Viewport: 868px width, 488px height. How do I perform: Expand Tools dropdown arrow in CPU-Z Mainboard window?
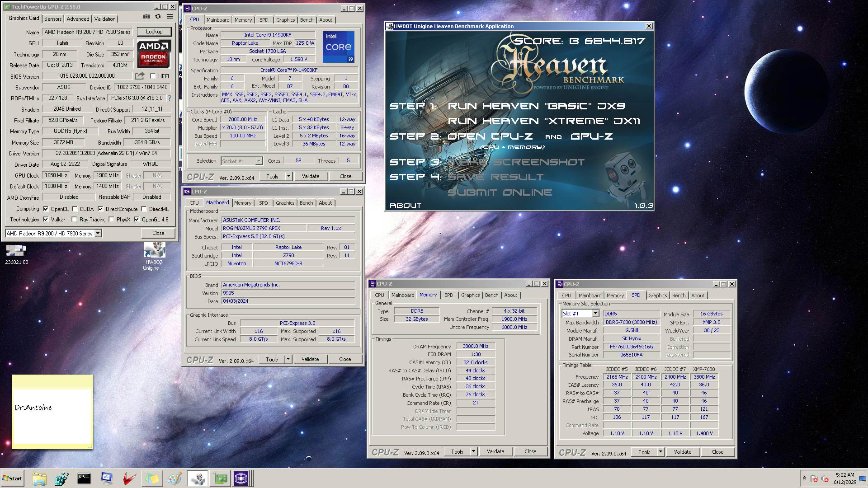tap(288, 359)
